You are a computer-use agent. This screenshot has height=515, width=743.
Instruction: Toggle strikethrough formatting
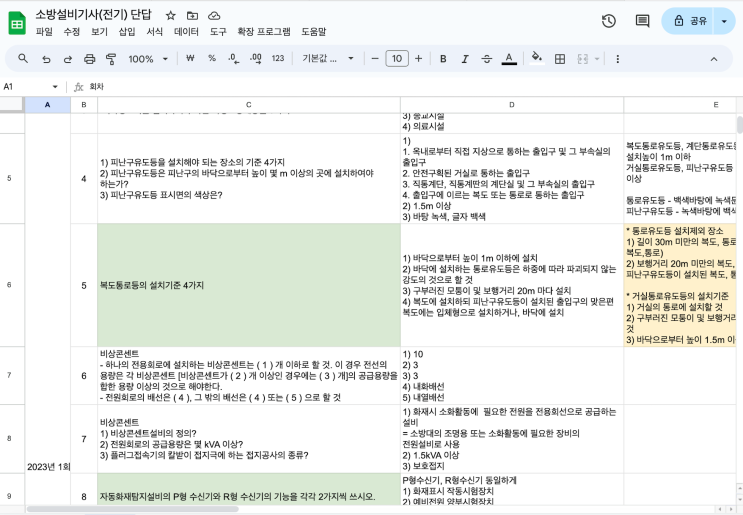pyautogui.click(x=487, y=59)
